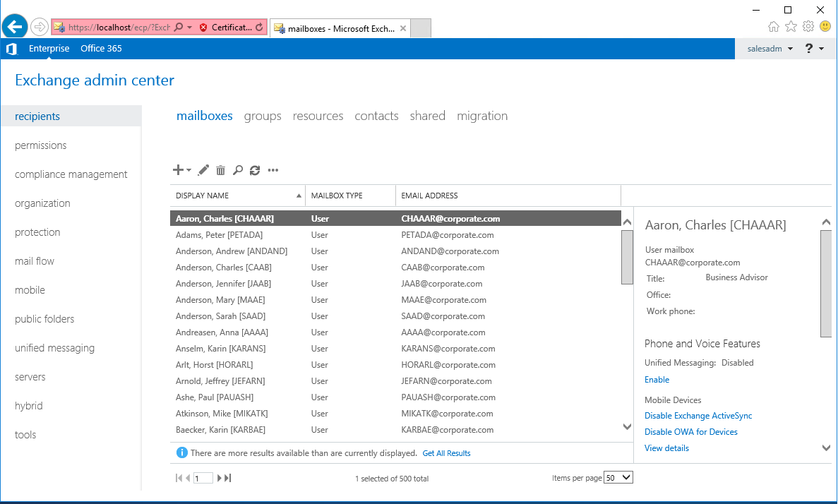Image resolution: width=838 pixels, height=504 pixels.
Task: Switch to the Office 365 tab
Action: (x=101, y=48)
